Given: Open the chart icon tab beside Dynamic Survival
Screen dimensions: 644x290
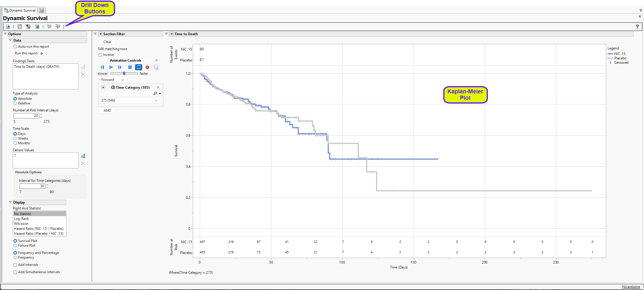Looking at the screenshot, I should (41, 10).
